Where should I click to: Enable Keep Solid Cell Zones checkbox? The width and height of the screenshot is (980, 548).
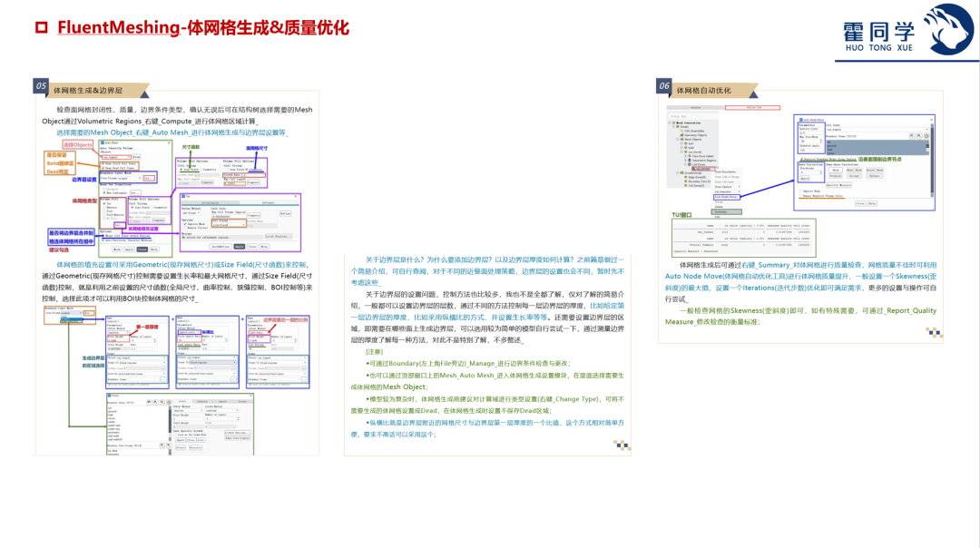103,163
